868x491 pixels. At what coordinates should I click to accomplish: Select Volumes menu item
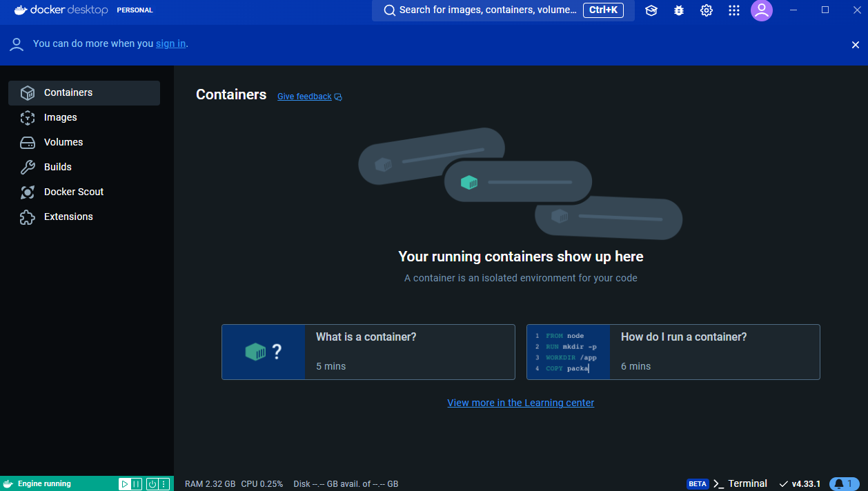tap(84, 143)
